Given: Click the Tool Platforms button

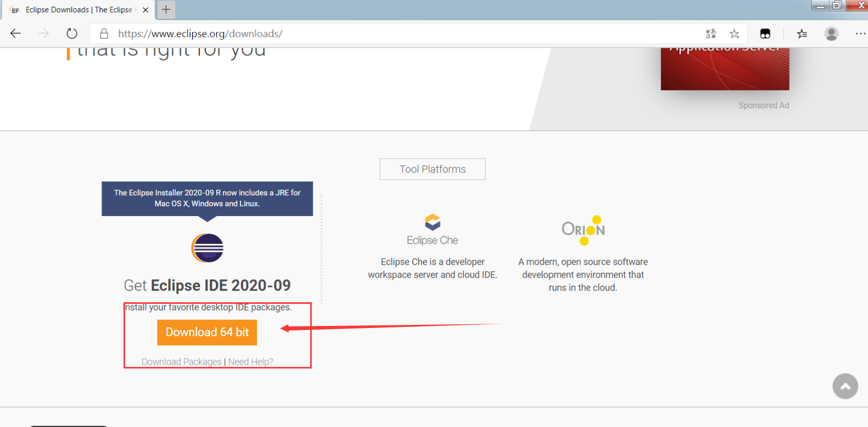Looking at the screenshot, I should click(433, 169).
